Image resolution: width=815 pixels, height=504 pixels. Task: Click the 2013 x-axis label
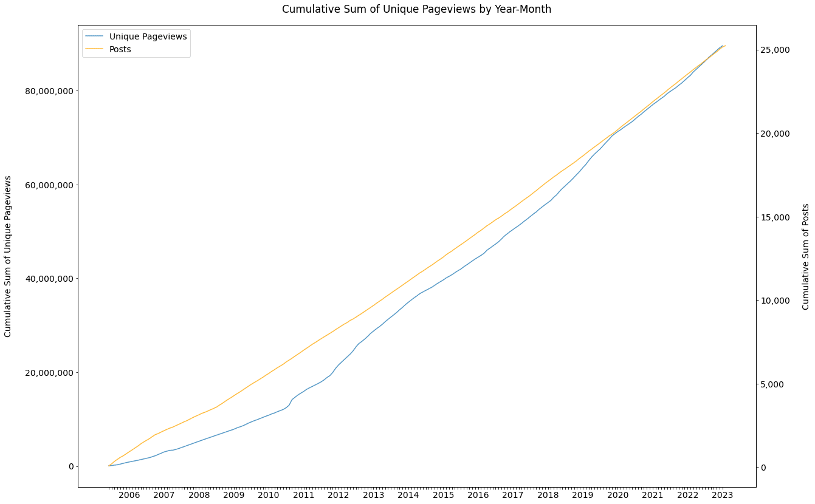click(x=373, y=495)
